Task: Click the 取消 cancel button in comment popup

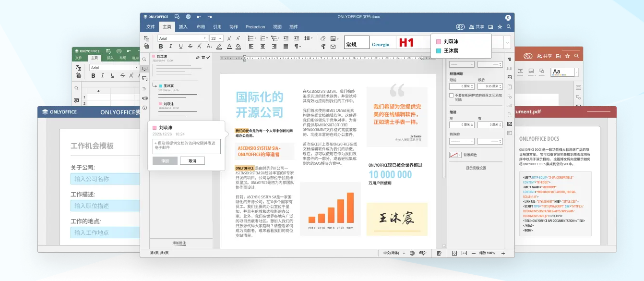Action: (192, 161)
